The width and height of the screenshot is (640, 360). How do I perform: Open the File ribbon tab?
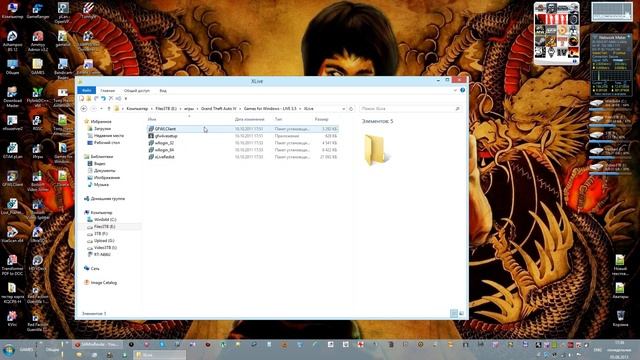[x=87, y=90]
